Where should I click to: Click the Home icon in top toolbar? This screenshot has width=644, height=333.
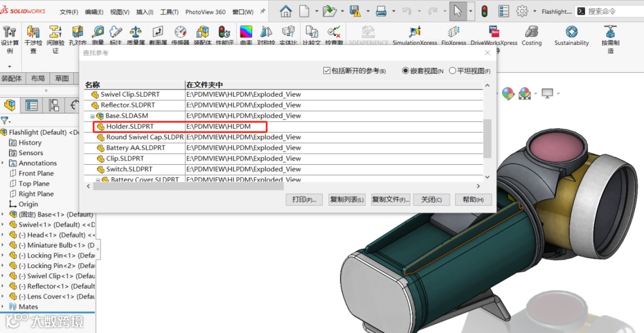(286, 11)
